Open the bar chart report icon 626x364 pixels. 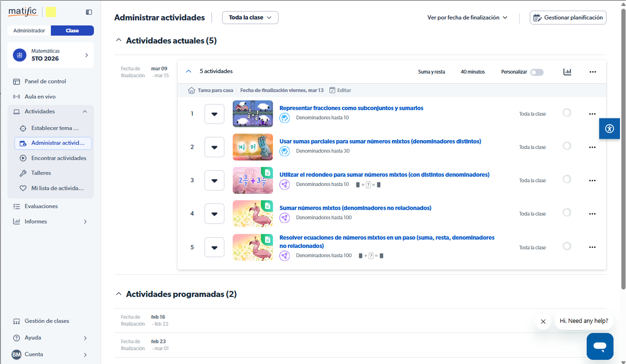click(x=567, y=72)
